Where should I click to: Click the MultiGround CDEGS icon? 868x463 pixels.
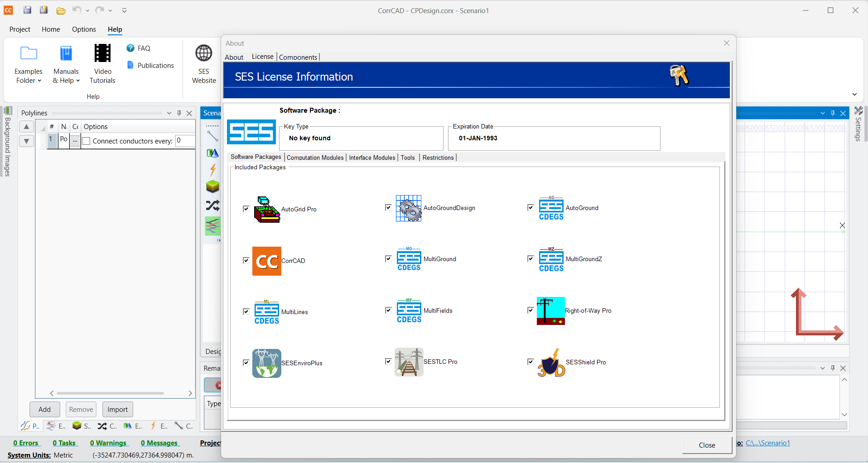tap(409, 259)
